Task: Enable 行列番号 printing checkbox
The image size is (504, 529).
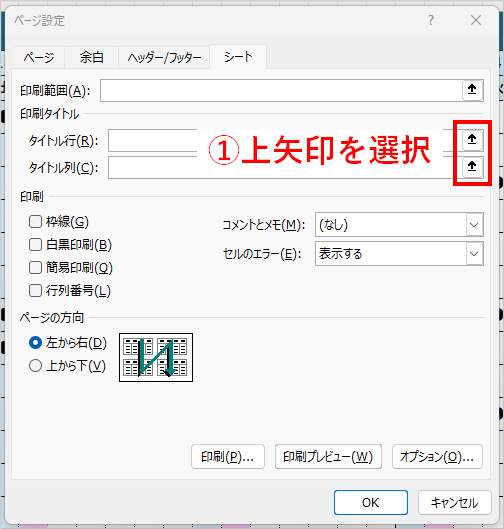Action: click(35, 291)
